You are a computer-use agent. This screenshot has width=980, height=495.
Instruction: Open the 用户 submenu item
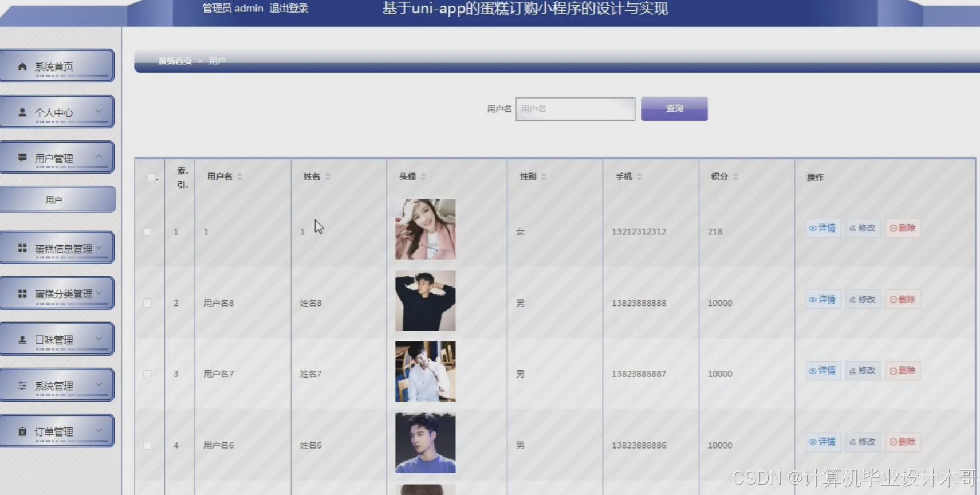pos(58,199)
